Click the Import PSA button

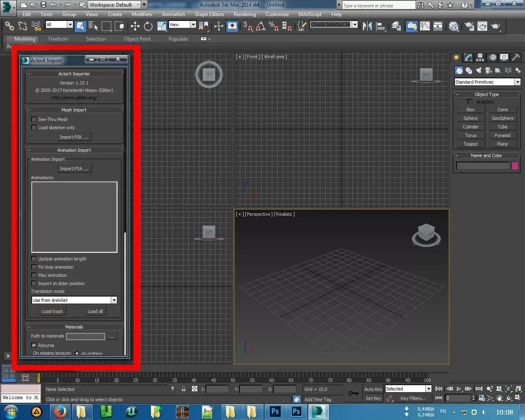click(x=74, y=169)
